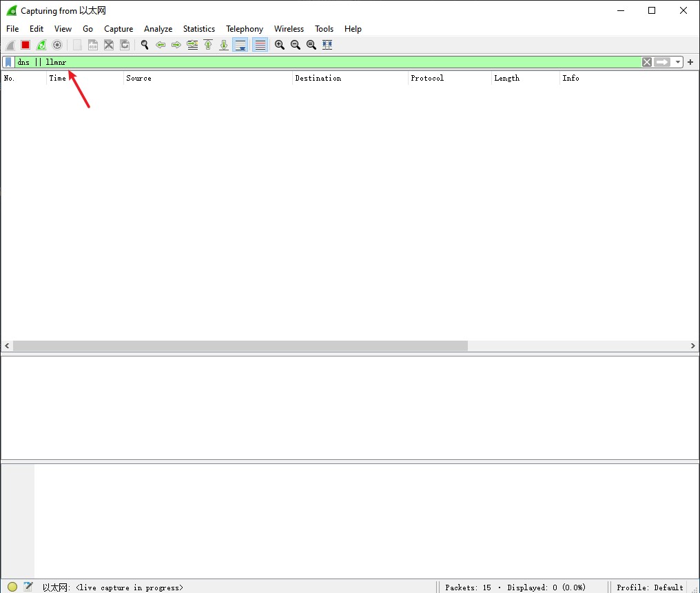Open the display filter bookmark menu
Viewport: 700px width, 593px height.
coord(8,62)
